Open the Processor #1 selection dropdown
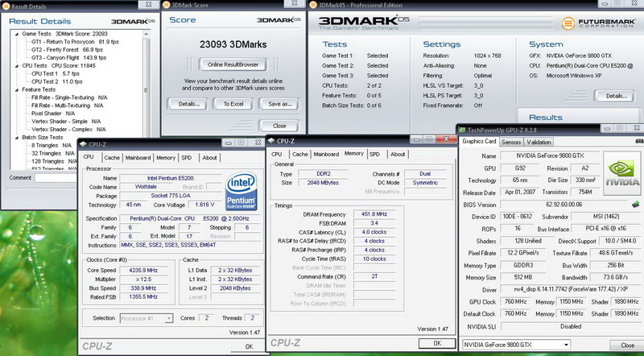644x356 pixels. [x=168, y=318]
